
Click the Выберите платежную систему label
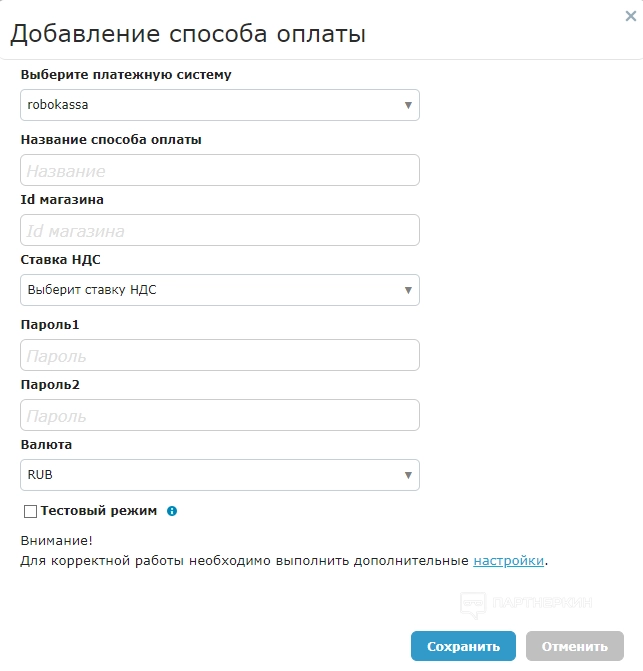126,75
